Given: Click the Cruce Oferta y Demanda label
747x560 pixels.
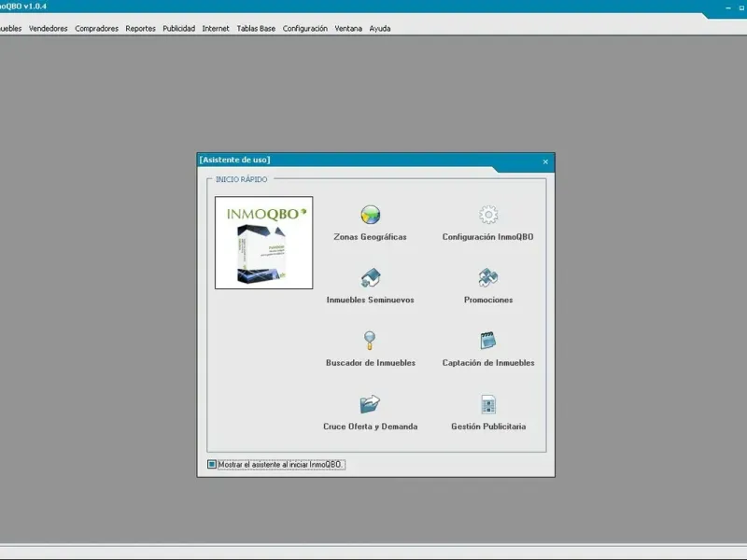Looking at the screenshot, I should tap(370, 427).
